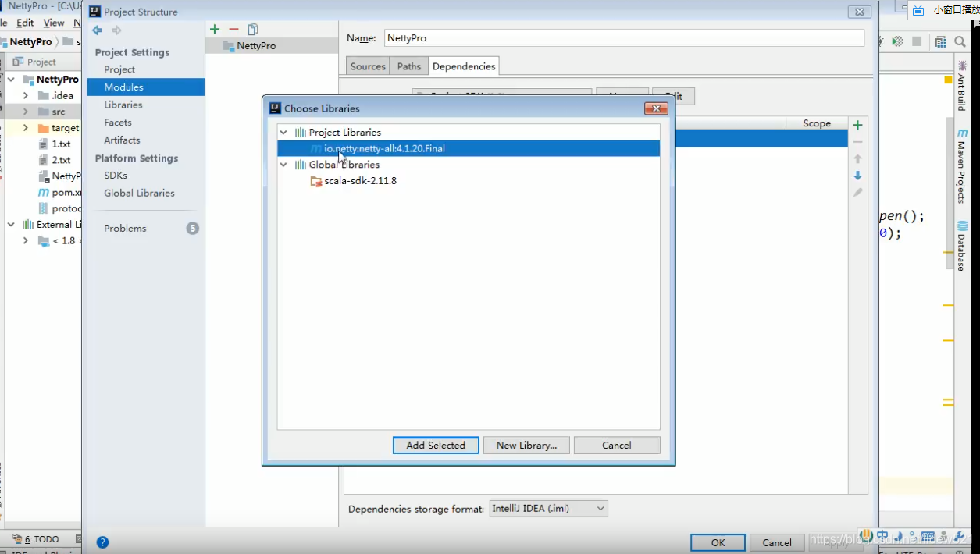Click the Problems count badge

(x=192, y=228)
